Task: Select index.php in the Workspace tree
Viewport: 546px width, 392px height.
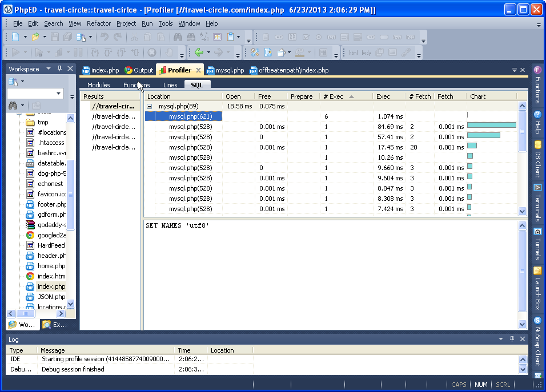Action: point(51,286)
